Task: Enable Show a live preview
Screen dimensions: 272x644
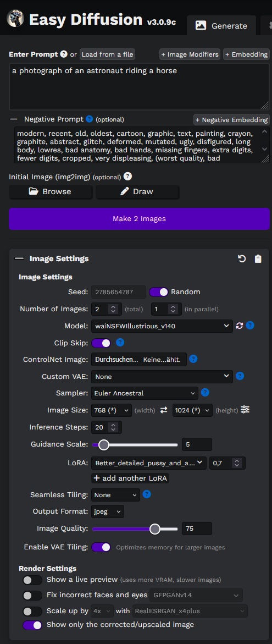Action: pos(32,580)
